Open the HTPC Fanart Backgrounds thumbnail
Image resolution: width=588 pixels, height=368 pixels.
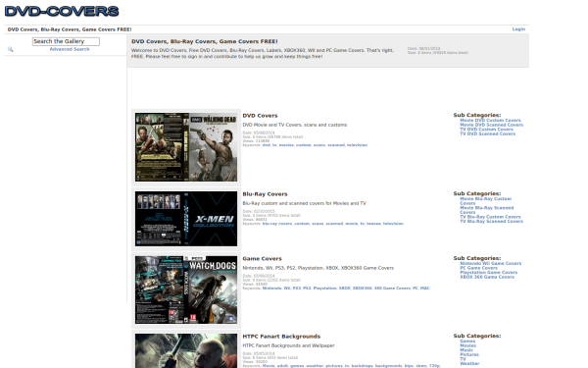186,350
